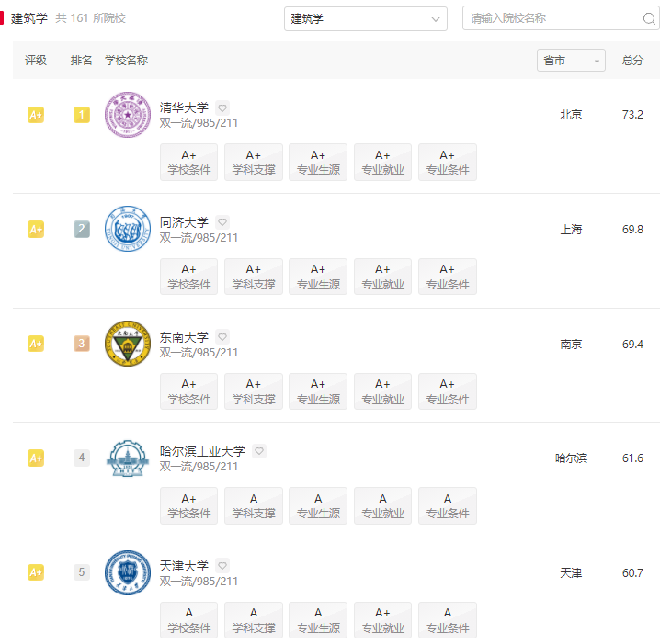Open Tsinghua University logo
This screenshot has width=671, height=644.
[x=128, y=115]
